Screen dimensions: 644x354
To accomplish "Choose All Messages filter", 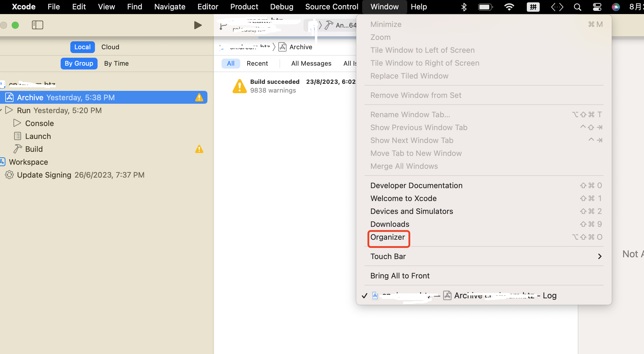I will click(311, 63).
